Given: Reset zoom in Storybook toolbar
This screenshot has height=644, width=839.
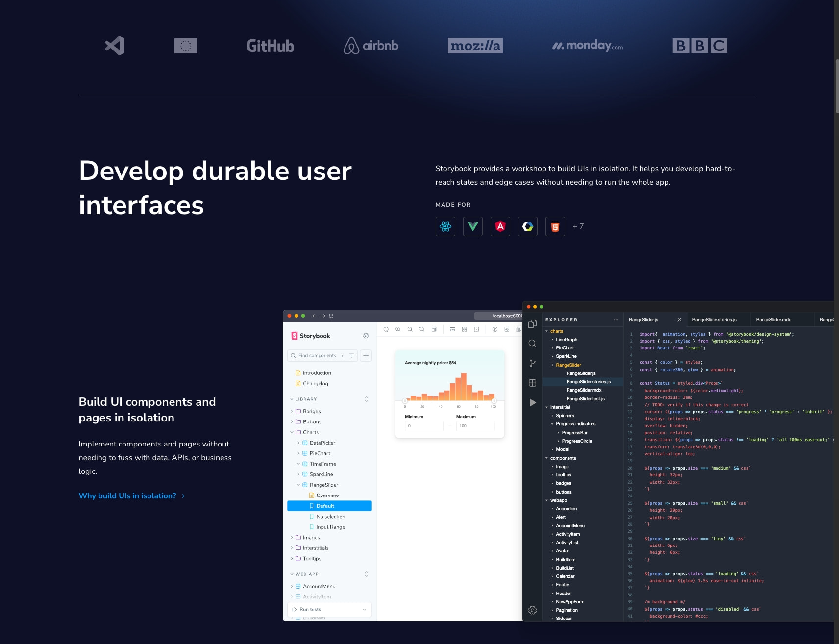Looking at the screenshot, I should point(422,329).
